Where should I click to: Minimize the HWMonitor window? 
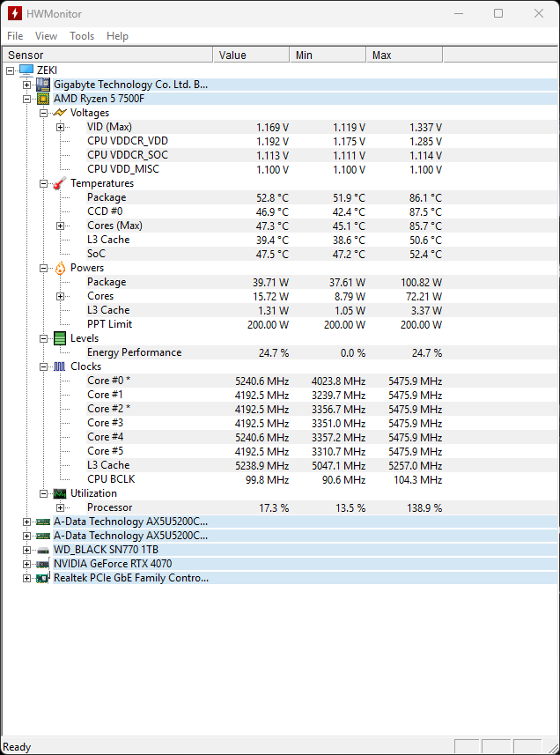[x=460, y=13]
